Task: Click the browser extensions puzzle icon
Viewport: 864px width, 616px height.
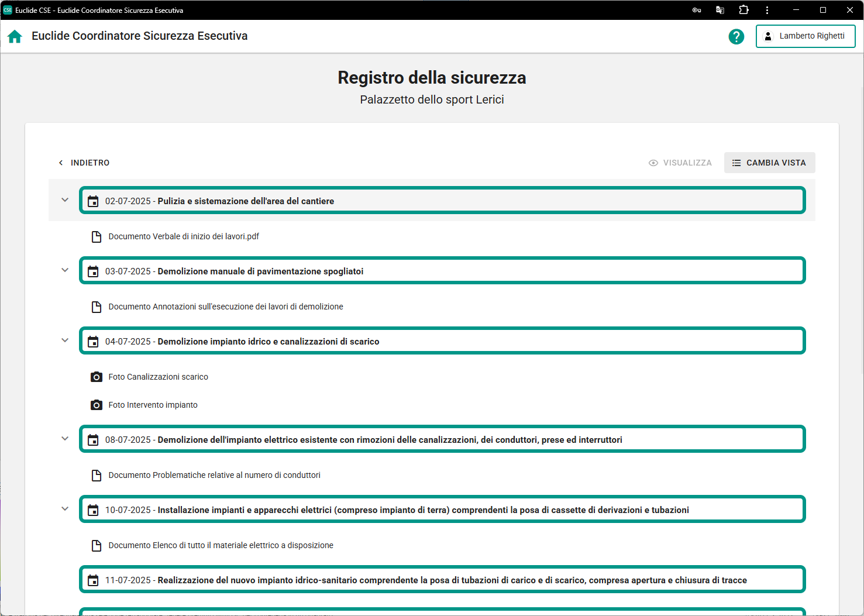Action: tap(743, 10)
